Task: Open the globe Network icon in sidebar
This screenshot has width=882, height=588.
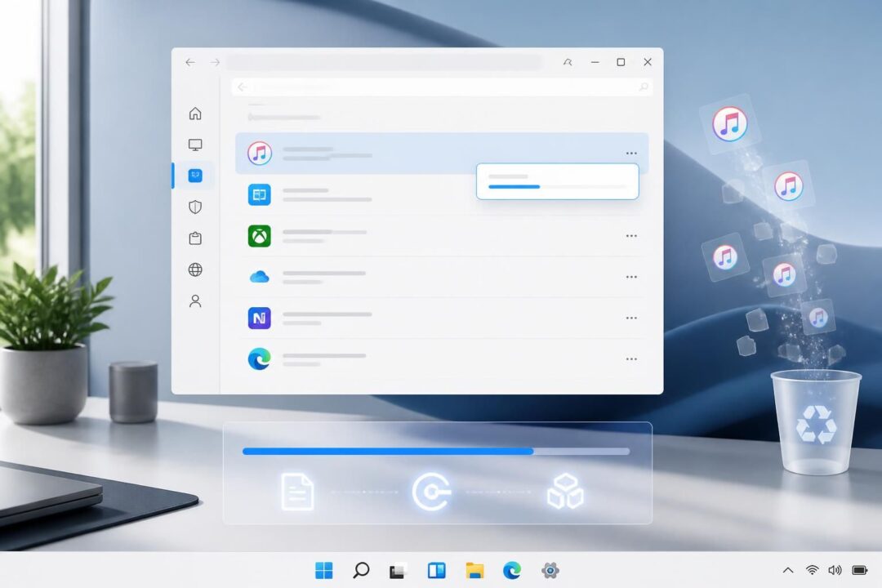Action: coord(195,269)
